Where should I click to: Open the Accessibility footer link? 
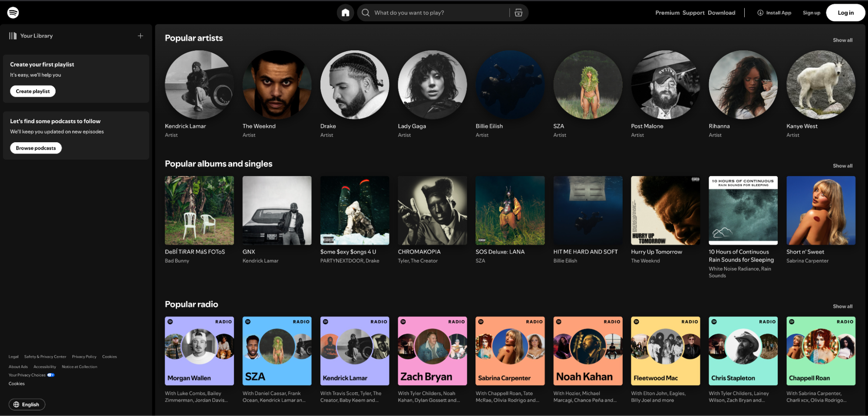45,367
